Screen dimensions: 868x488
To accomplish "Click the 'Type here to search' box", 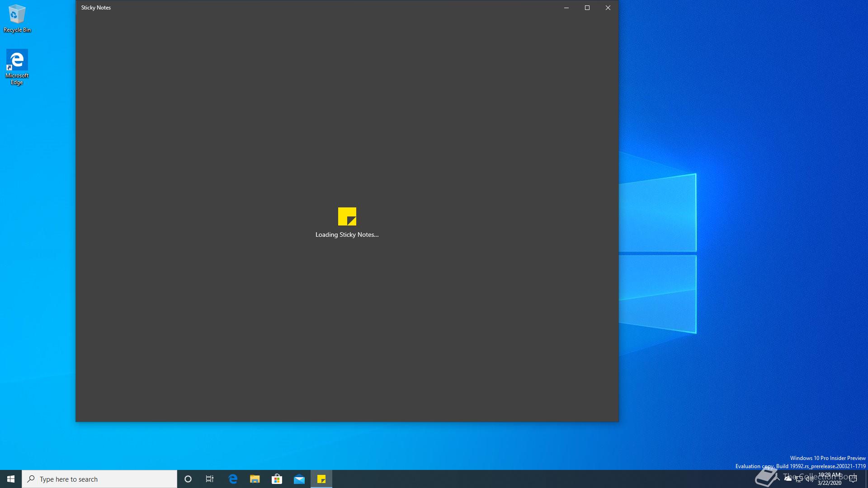I will coord(99,479).
